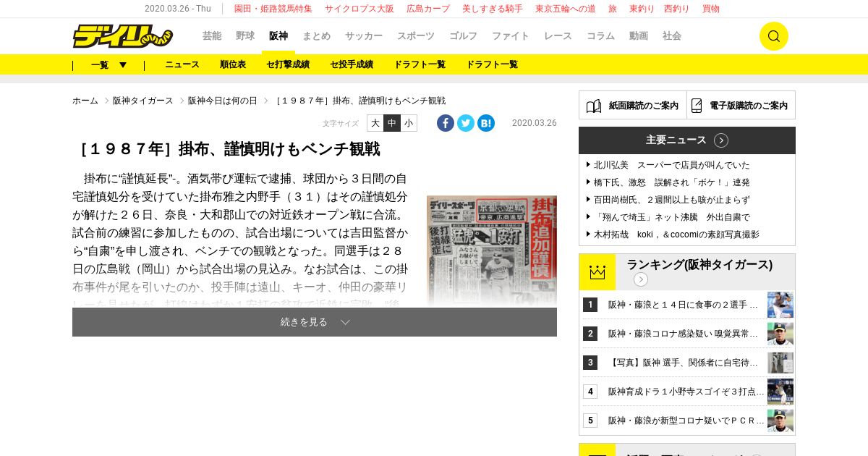Select the 阪神 tab
Screen dimensions: 868x456
pos(278,36)
